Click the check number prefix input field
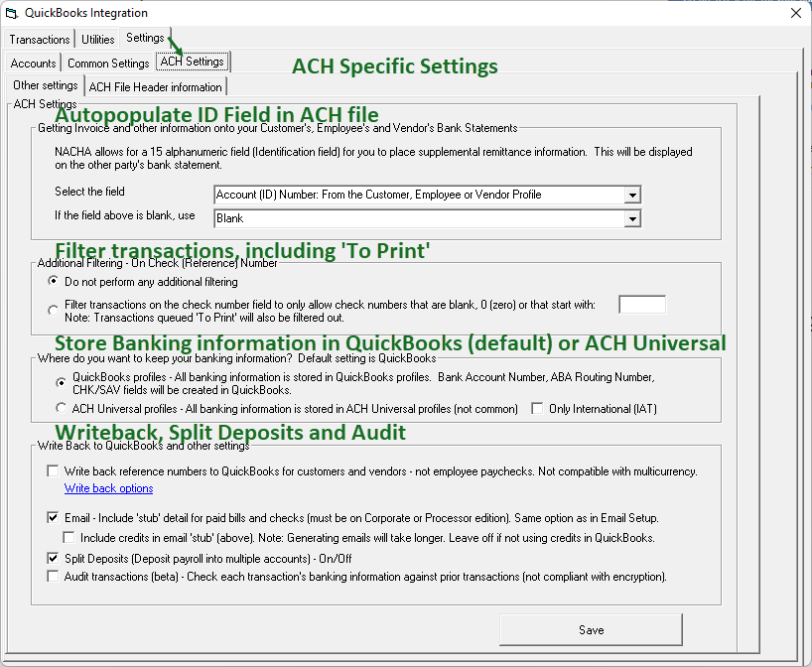The height and width of the screenshot is (667, 812). [641, 305]
